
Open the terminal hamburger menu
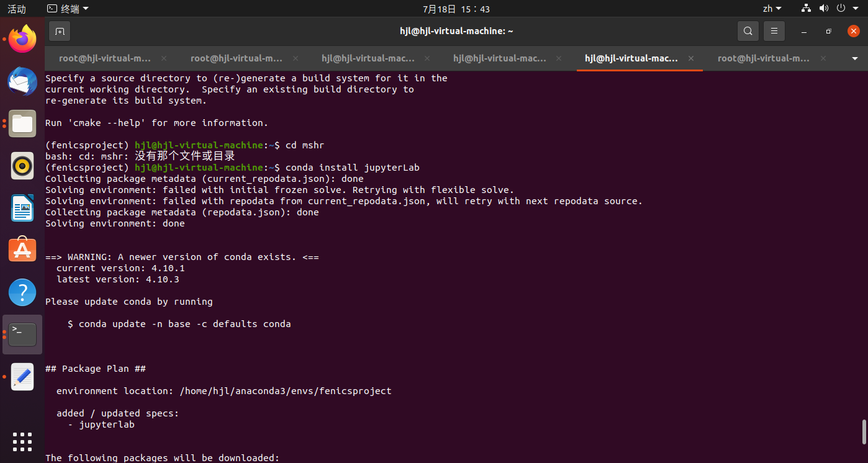click(774, 30)
